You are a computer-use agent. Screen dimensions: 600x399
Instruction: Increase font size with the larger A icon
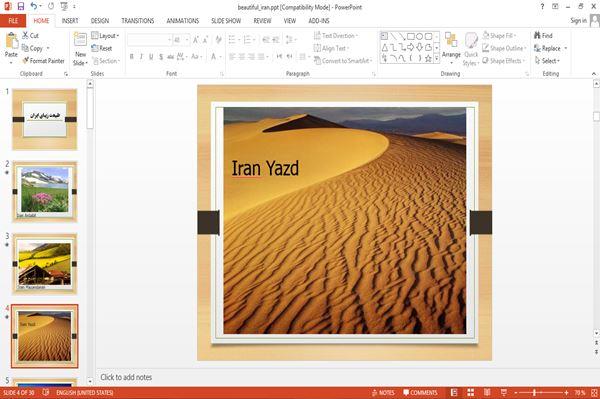pyautogui.click(x=196, y=40)
